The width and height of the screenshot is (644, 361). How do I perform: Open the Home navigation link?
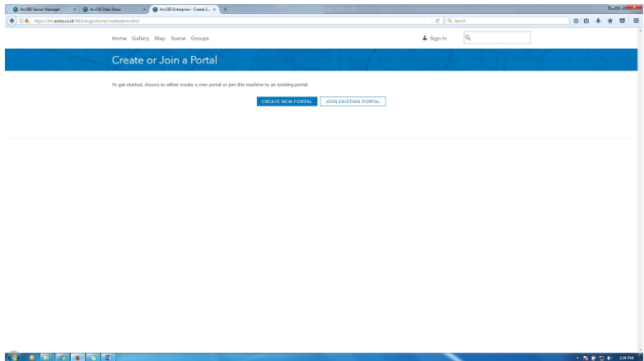119,38
